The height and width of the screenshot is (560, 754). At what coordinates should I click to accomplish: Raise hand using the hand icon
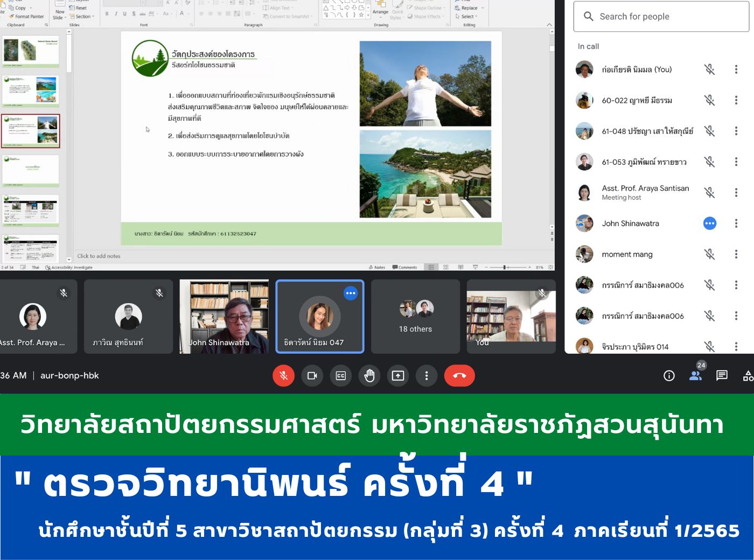(x=369, y=376)
